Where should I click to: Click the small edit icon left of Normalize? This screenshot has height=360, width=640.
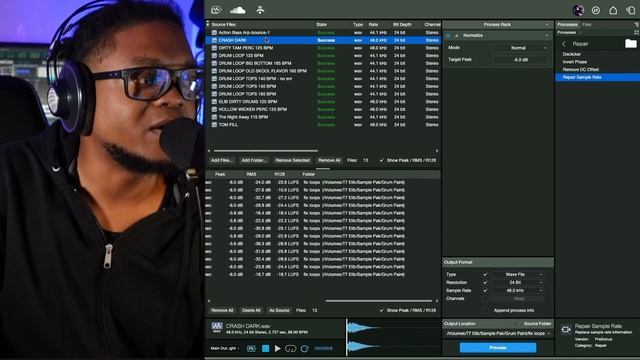457,36
